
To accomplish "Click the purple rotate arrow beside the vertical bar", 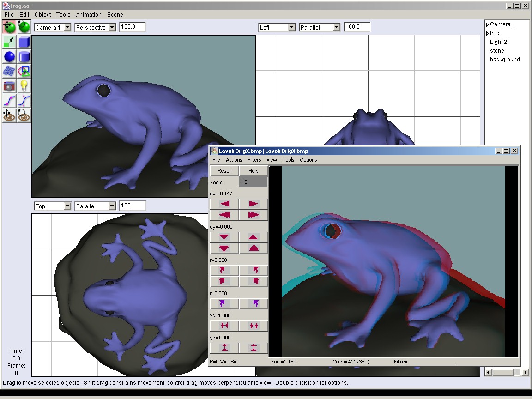I will [x=224, y=303].
